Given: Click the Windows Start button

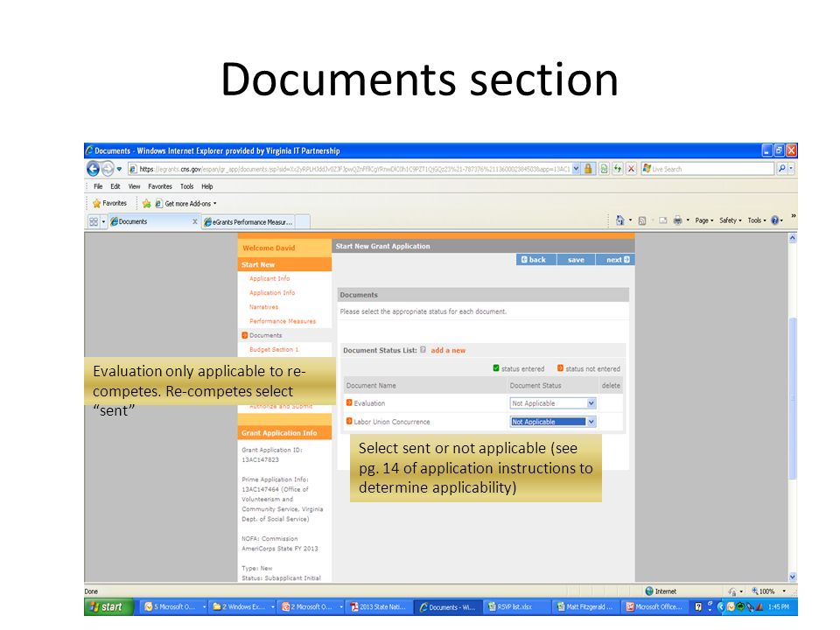Looking at the screenshot, I should (108, 607).
